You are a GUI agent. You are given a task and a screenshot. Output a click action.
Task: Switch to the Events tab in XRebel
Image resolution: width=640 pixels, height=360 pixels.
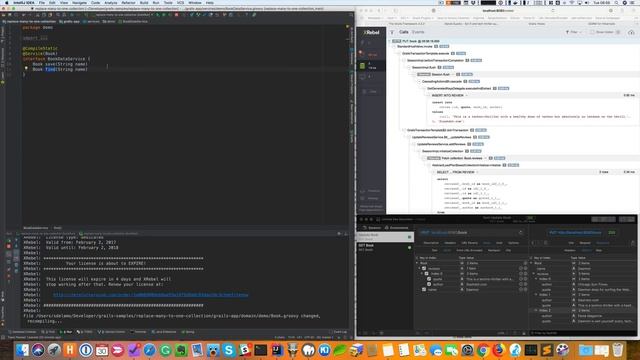pyautogui.click(x=418, y=32)
